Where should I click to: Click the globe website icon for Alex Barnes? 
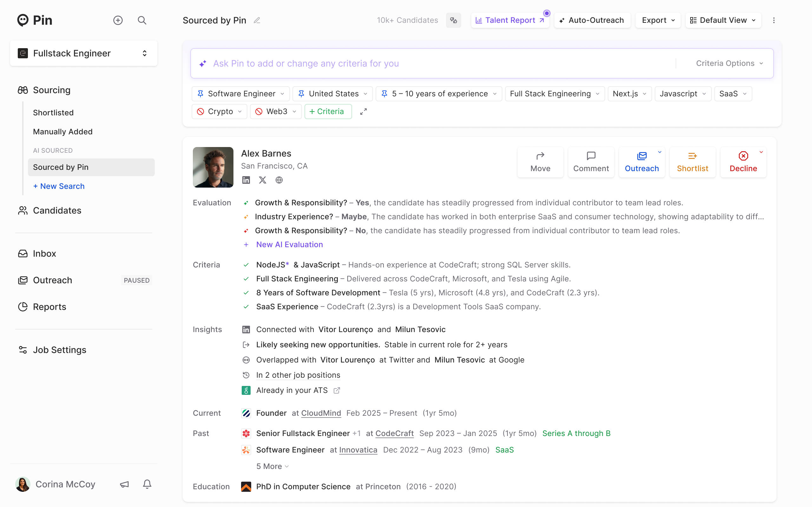pyautogui.click(x=279, y=180)
